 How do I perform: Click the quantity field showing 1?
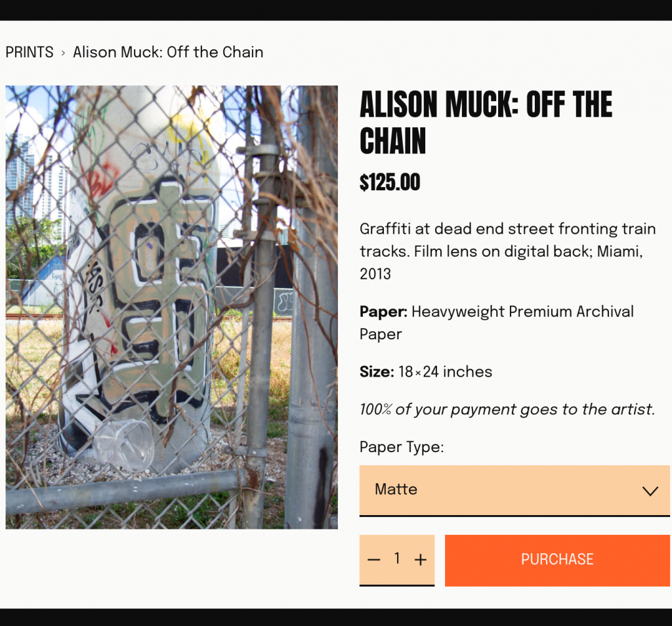(x=397, y=558)
